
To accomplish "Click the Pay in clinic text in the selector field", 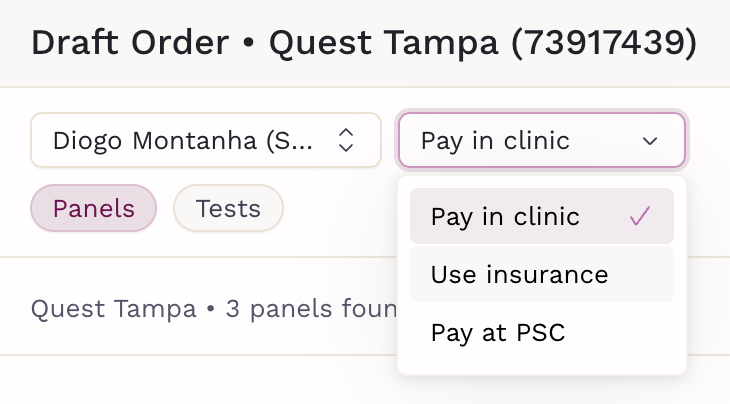I will pos(495,140).
